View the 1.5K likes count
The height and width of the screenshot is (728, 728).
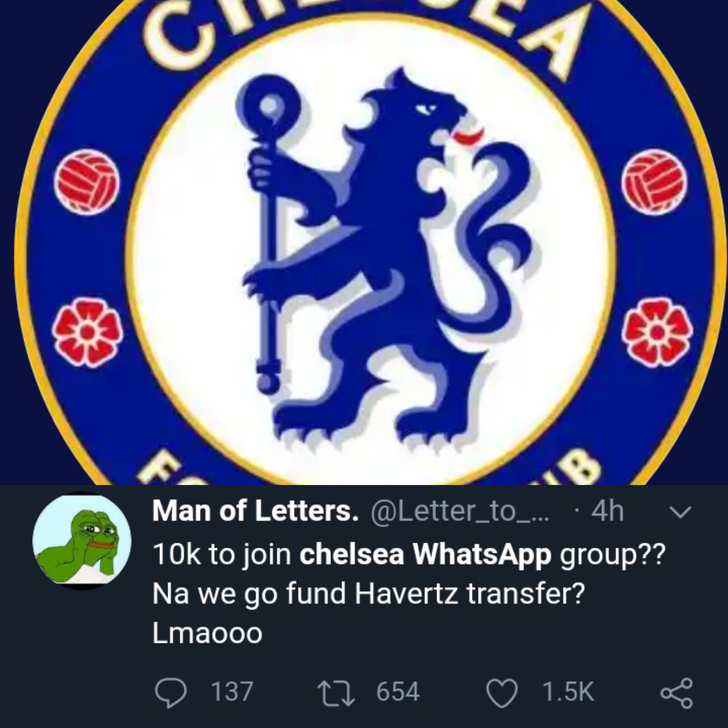point(568,691)
